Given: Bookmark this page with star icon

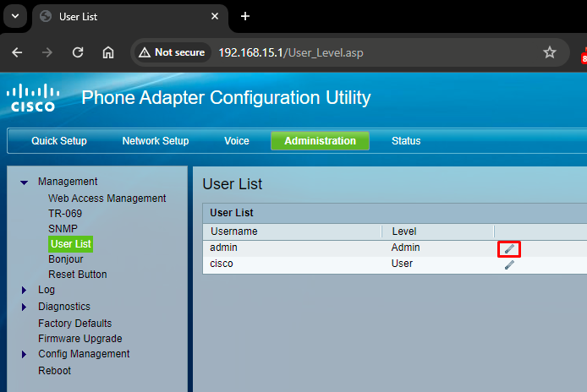Looking at the screenshot, I should 550,52.
